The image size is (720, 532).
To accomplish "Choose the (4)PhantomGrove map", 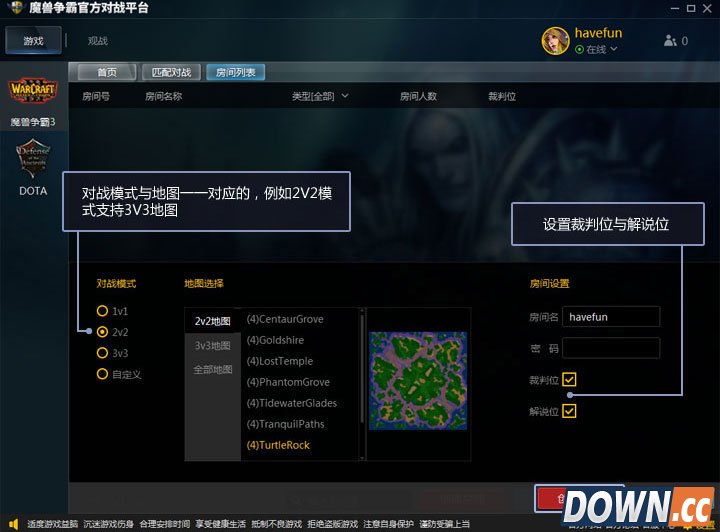I will pos(288,382).
